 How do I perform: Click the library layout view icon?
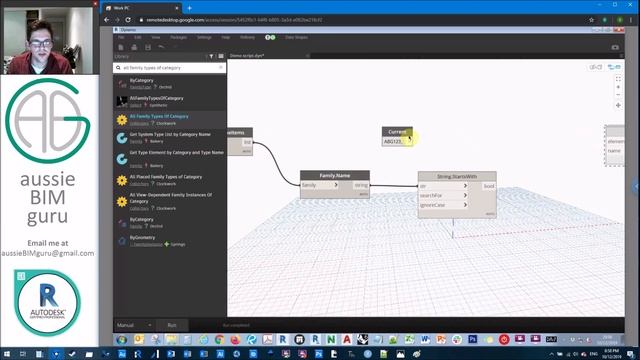pos(221,56)
